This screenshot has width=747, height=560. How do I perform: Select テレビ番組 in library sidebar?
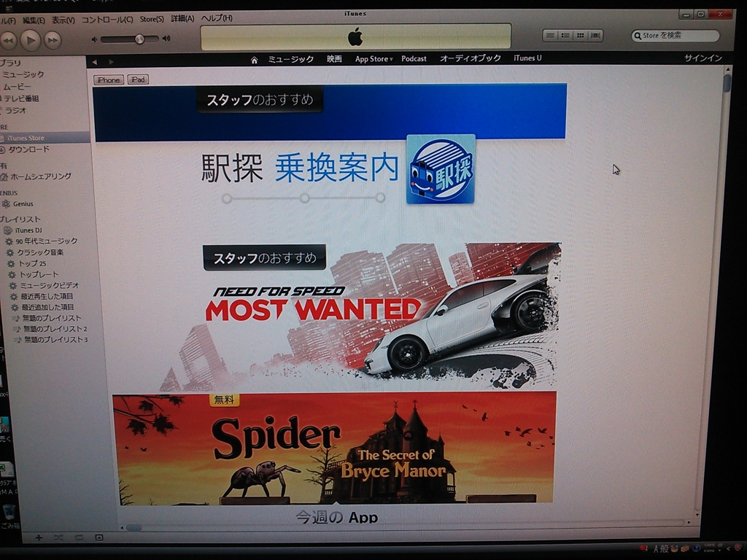[x=21, y=98]
